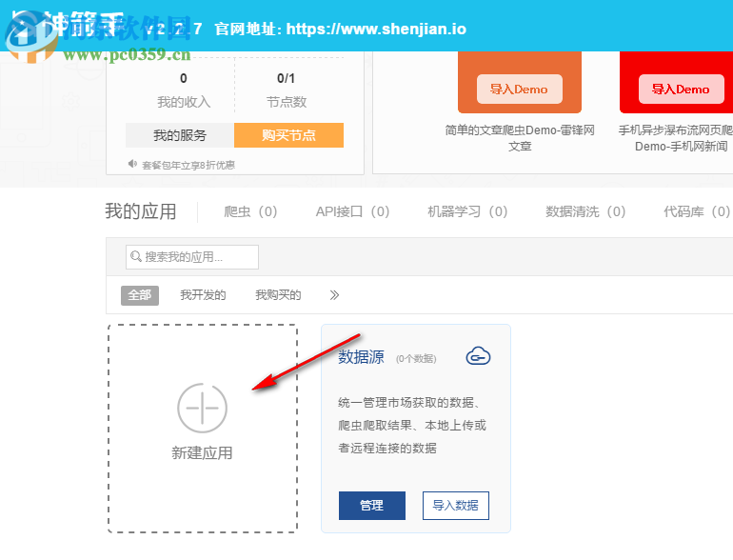
Task: Click the 数据源 card description text
Action: pyautogui.click(x=412, y=426)
